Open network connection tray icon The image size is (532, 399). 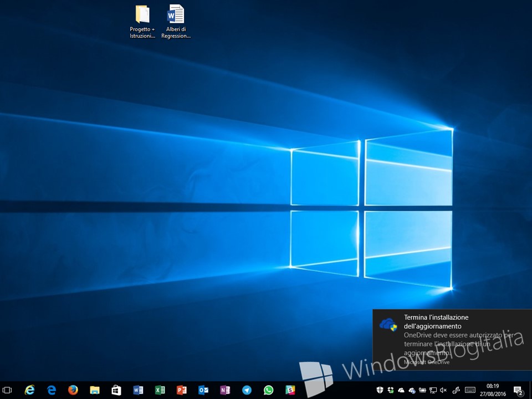coord(433,390)
